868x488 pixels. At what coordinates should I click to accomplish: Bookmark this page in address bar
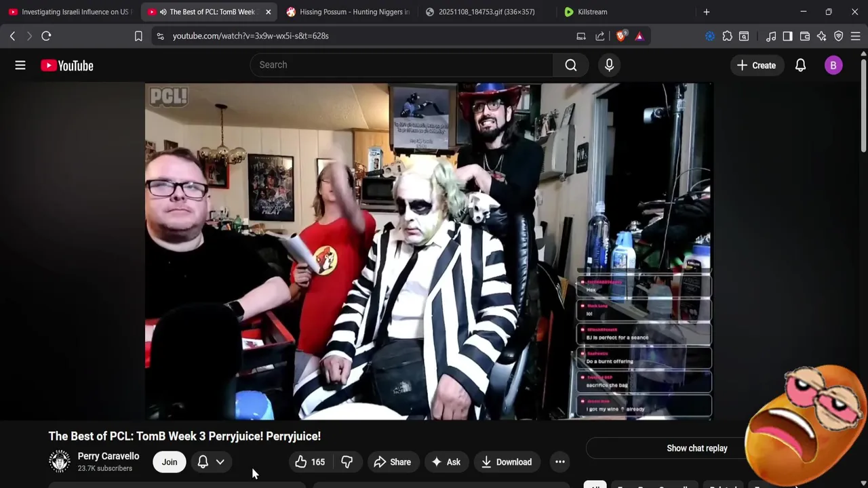[138, 36]
